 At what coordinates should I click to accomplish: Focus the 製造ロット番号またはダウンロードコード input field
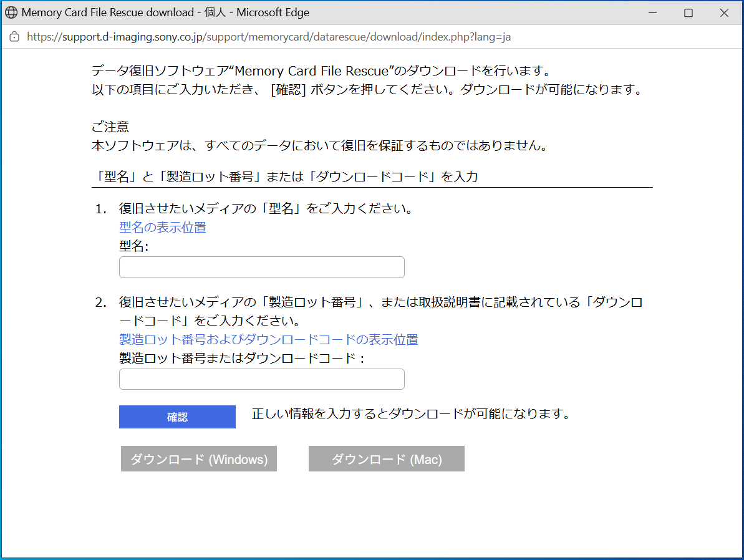click(x=261, y=379)
